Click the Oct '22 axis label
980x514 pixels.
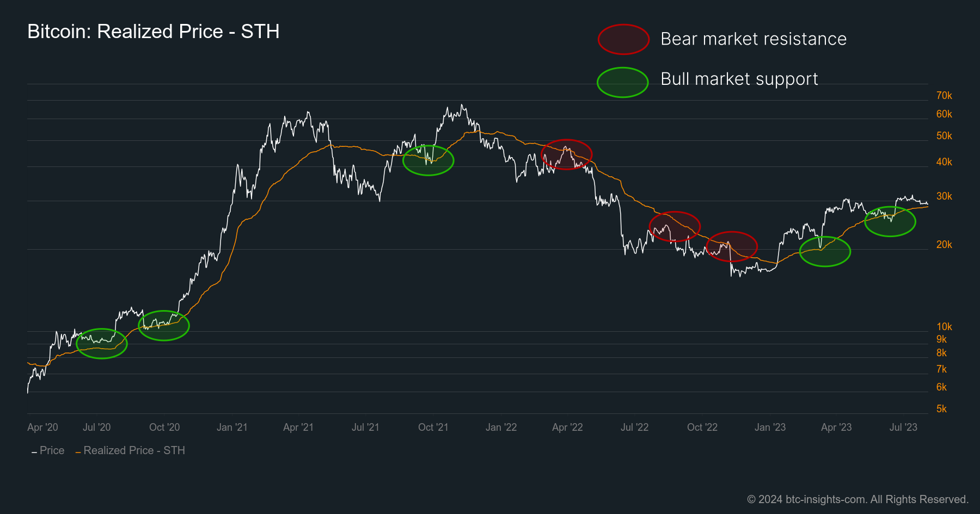pos(702,428)
